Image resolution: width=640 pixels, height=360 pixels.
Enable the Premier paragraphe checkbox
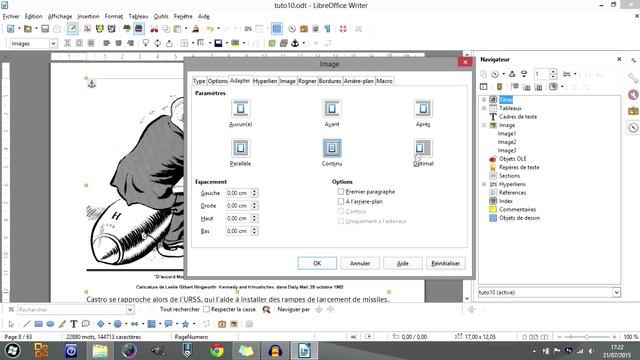click(x=341, y=191)
